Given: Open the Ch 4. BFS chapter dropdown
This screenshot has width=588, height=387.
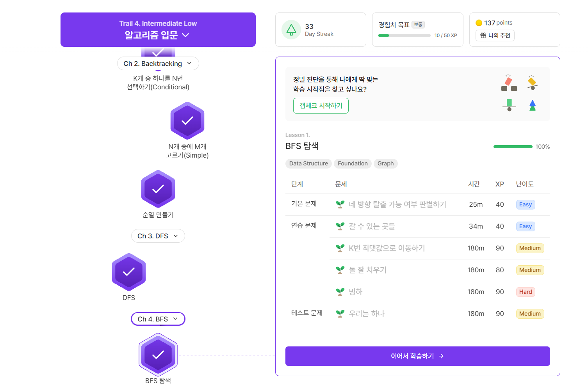Looking at the screenshot, I should [158, 319].
